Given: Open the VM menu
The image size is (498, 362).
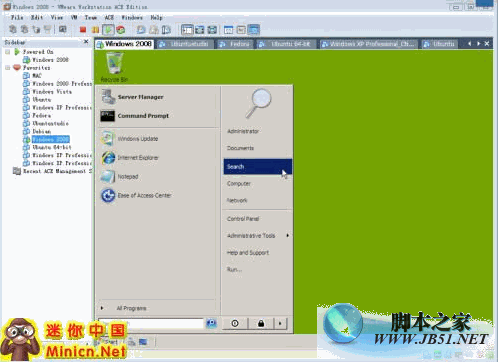Looking at the screenshot, I should [x=74, y=17].
